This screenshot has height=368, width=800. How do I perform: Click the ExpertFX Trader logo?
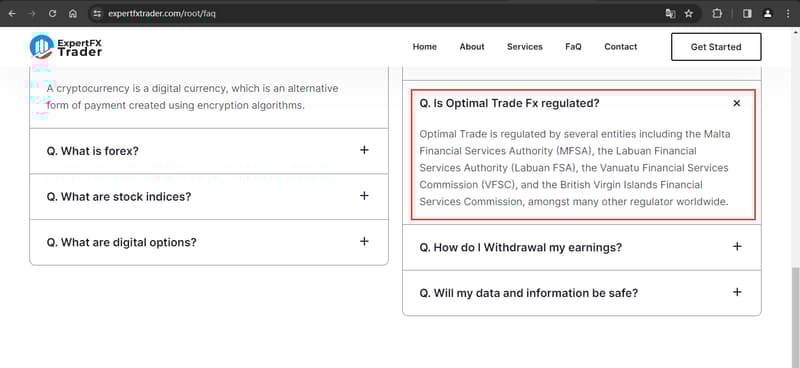66,47
